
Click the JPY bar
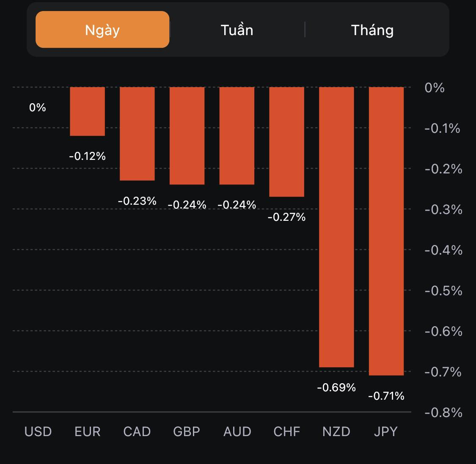[x=386, y=231]
